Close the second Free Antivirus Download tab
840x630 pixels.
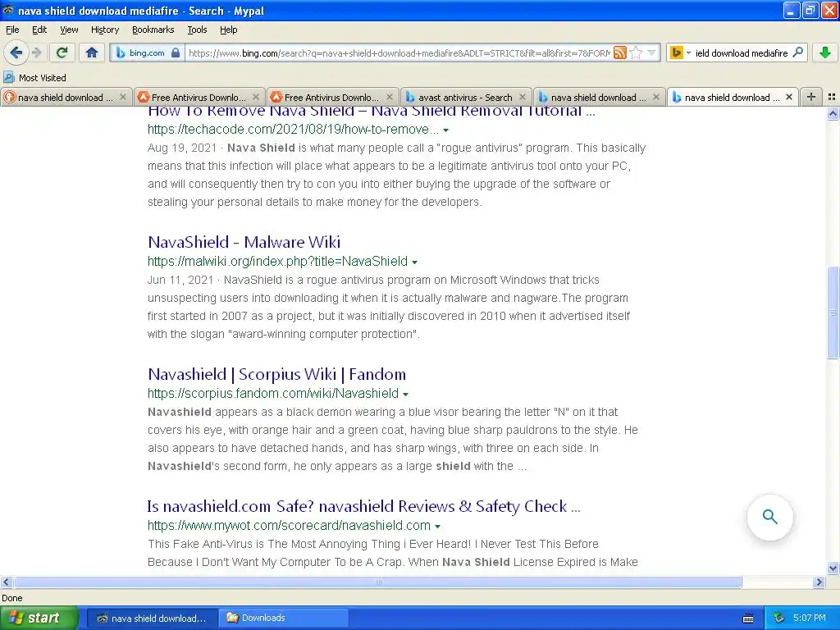[390, 97]
